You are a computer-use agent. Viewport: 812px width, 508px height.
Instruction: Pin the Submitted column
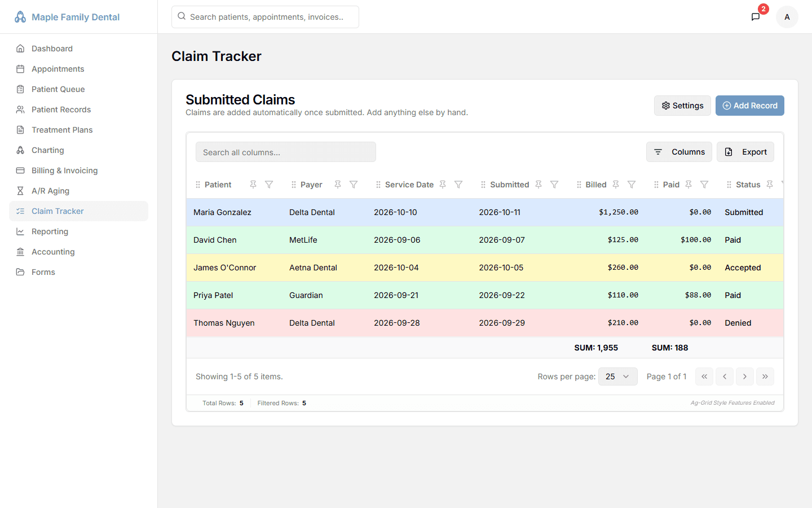(x=539, y=185)
